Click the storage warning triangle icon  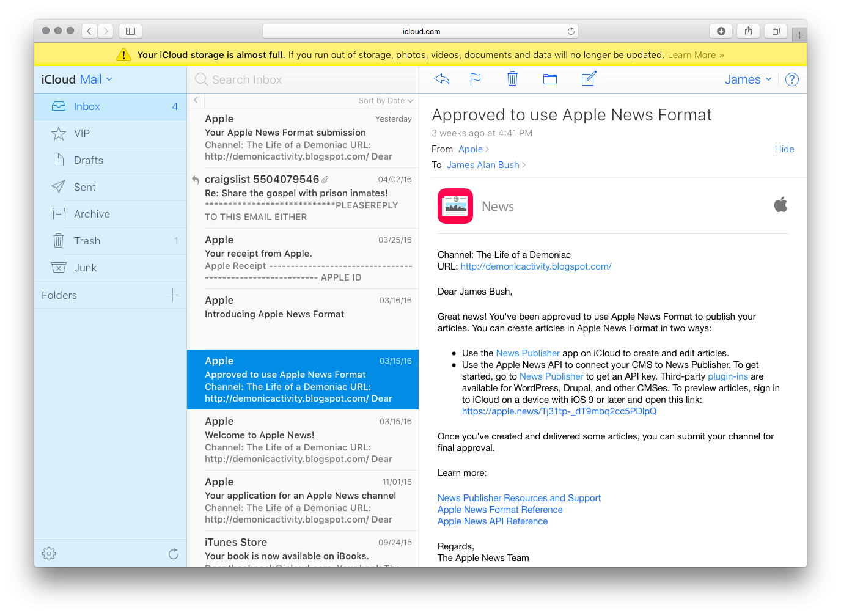[123, 54]
